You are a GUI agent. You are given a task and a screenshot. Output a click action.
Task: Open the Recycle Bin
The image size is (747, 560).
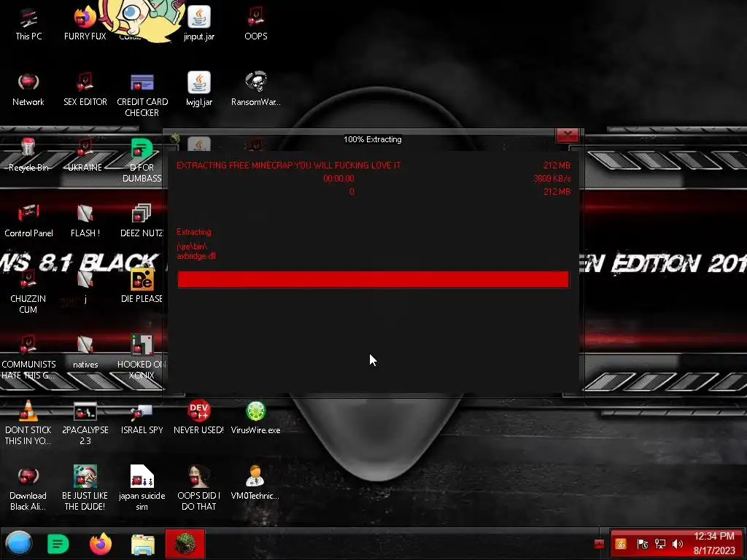pos(28,155)
